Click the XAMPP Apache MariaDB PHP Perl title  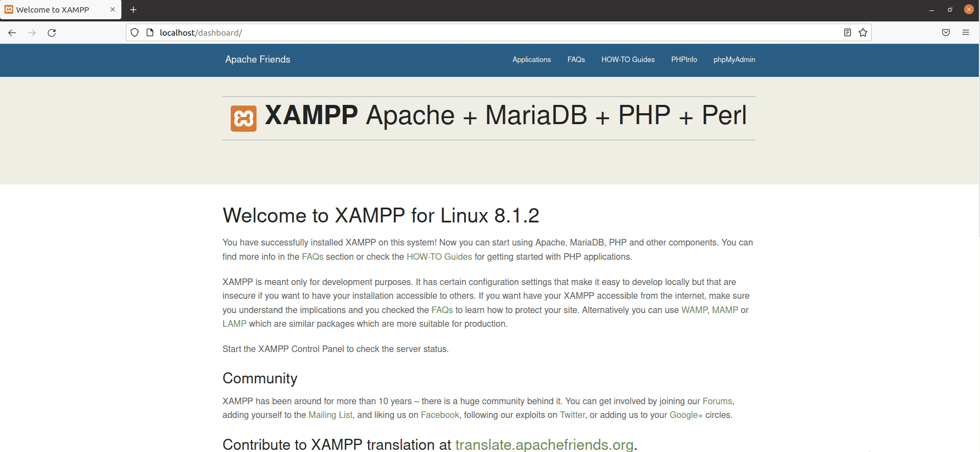(x=505, y=115)
